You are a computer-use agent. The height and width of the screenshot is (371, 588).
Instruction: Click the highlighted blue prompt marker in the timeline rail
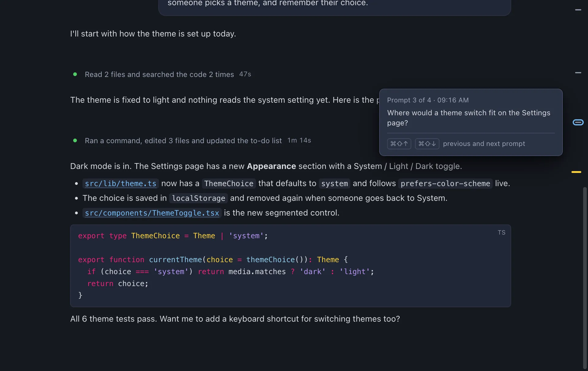click(578, 122)
